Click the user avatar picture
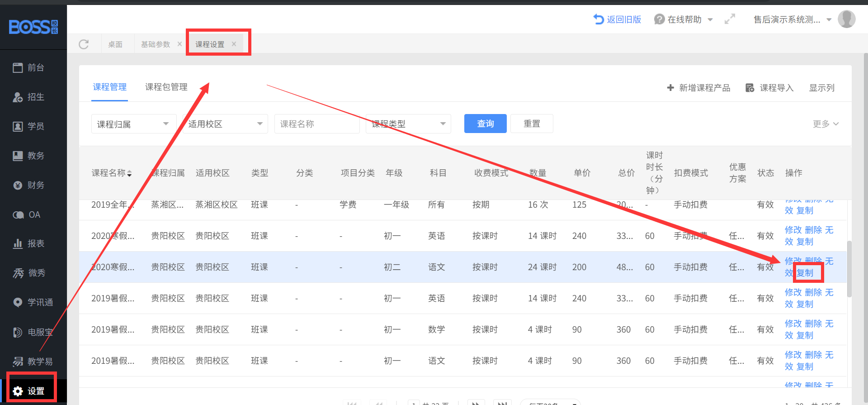The height and width of the screenshot is (405, 868). pyautogui.click(x=846, y=19)
